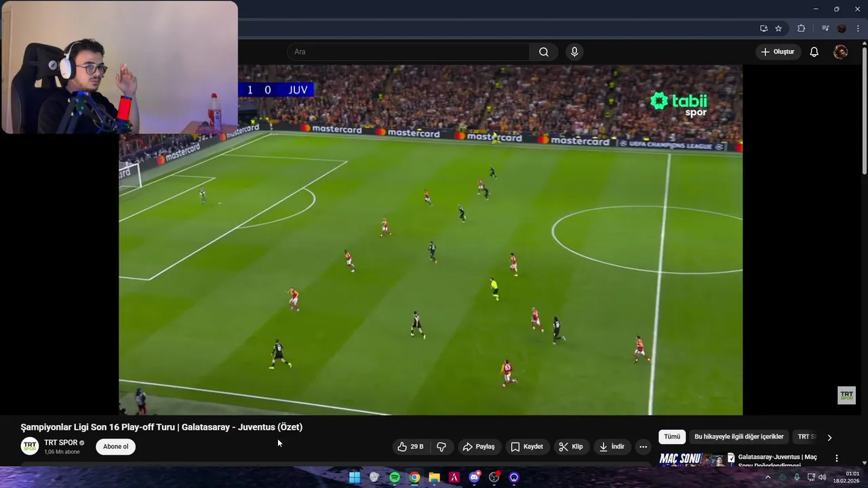868x488 pixels.
Task: Click the video player to pause
Action: [431, 240]
